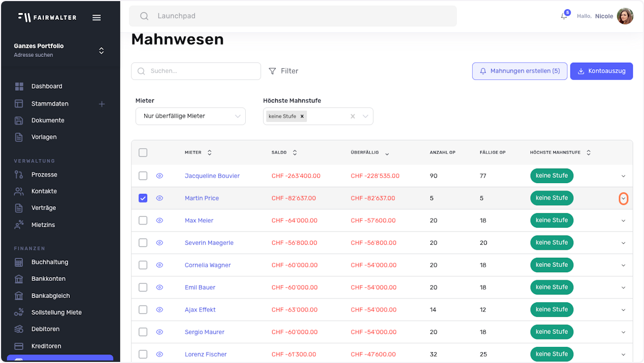Click 'keine Stufe' badge for Ajax Effekt
The image size is (644, 363).
552,309
